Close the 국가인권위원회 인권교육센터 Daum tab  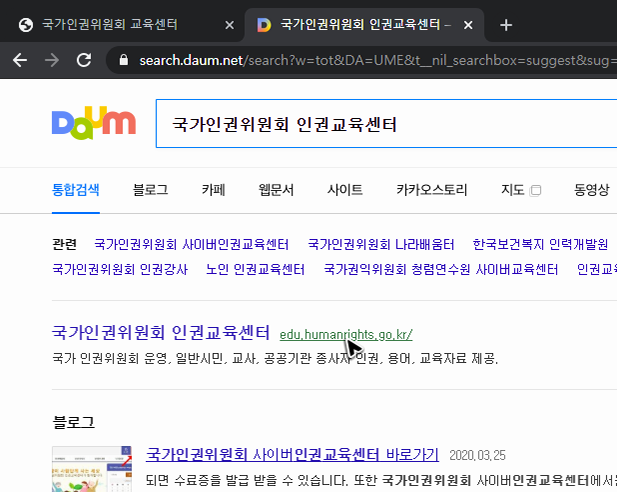468,25
